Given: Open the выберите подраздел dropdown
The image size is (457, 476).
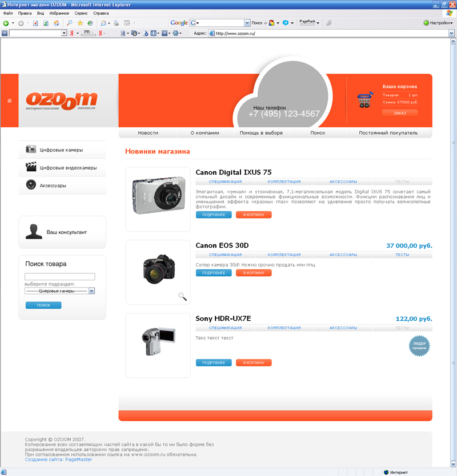Looking at the screenshot, I should (x=91, y=291).
